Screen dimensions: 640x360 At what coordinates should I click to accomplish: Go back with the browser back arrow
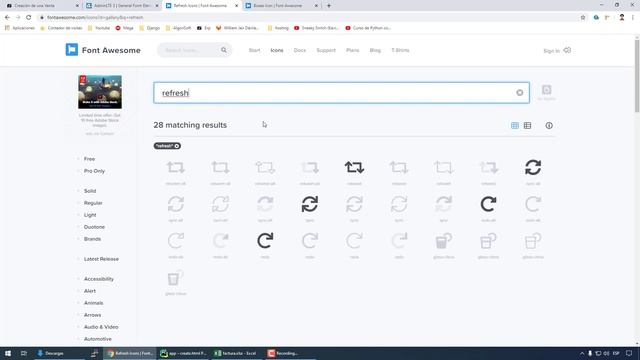(x=7, y=17)
